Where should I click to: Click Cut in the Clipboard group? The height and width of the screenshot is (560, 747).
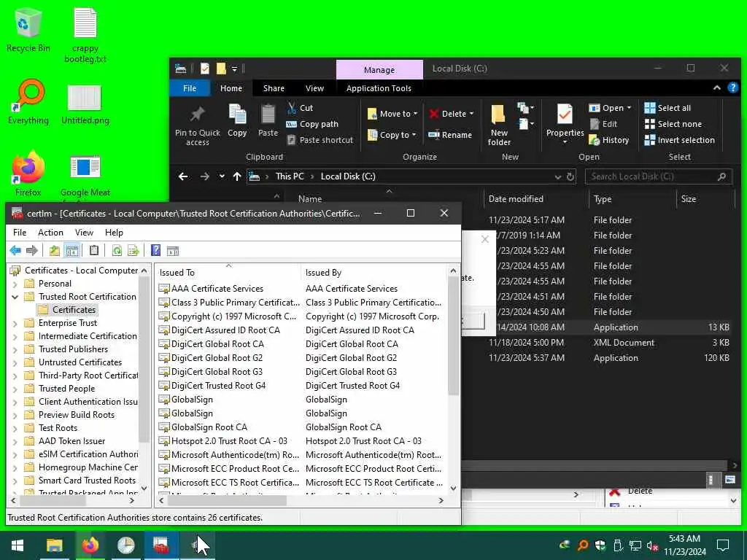coord(300,108)
